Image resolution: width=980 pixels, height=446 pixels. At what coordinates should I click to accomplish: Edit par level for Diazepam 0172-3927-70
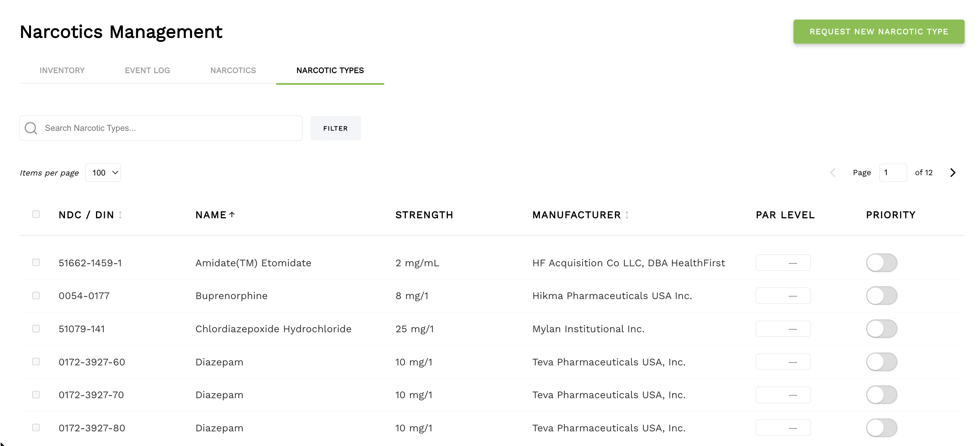(x=783, y=395)
